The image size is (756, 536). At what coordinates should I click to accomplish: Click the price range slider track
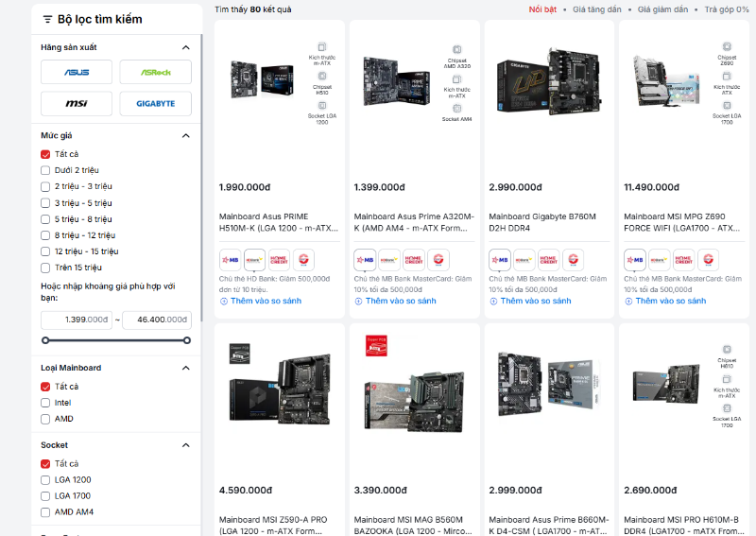coord(116,340)
